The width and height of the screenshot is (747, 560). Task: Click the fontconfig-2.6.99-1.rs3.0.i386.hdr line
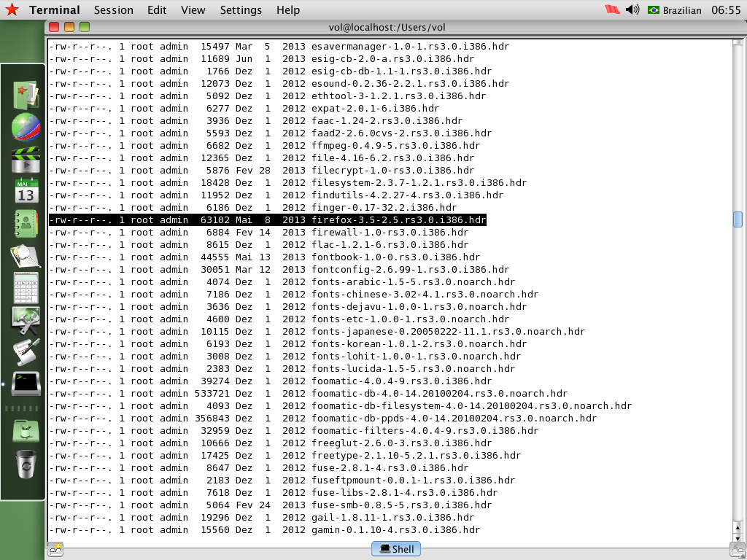279,270
